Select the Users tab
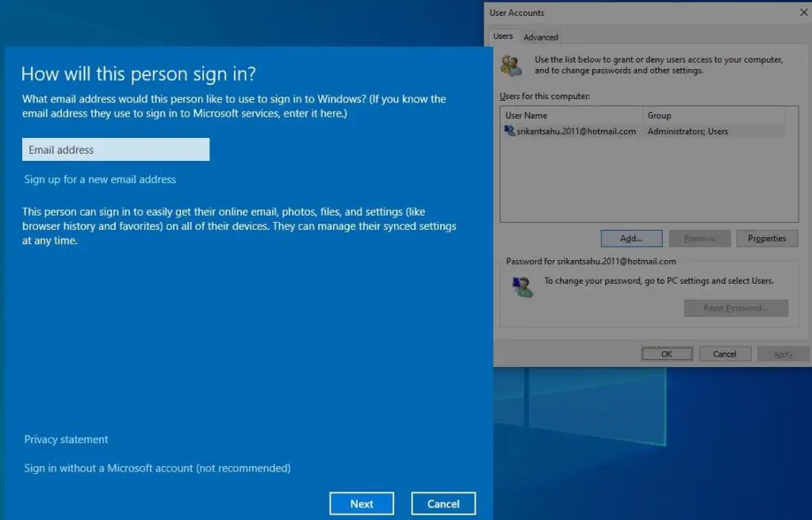 503,36
